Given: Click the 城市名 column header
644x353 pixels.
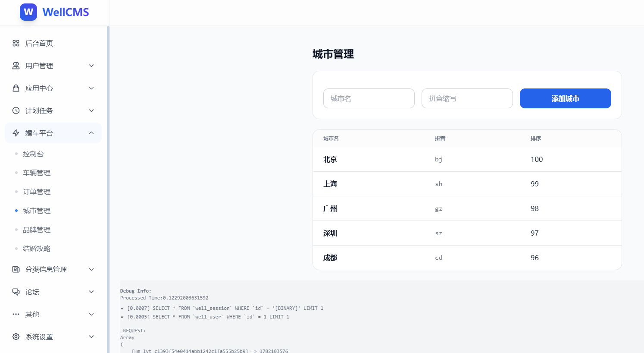Looking at the screenshot, I should [331, 139].
